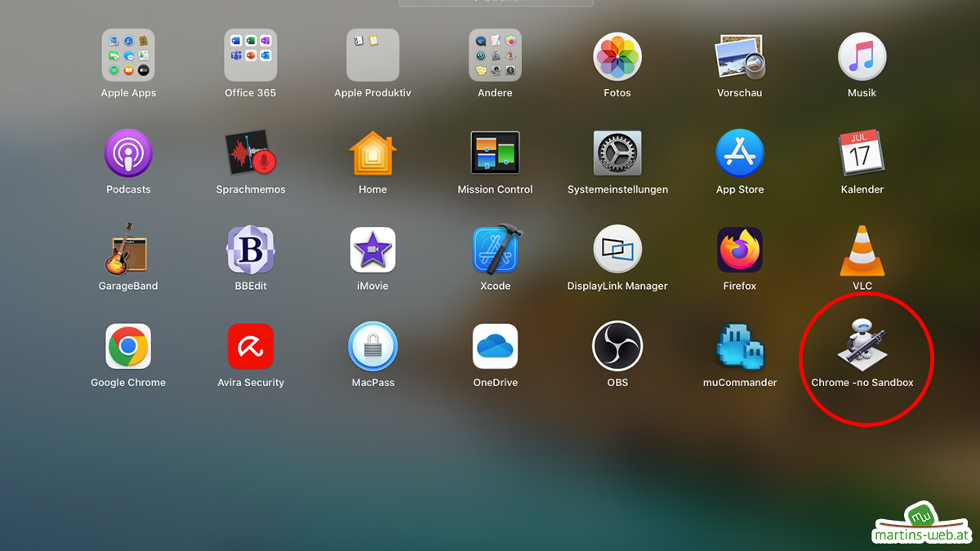Open Avira Security
Image resolution: width=980 pixels, height=551 pixels.
coord(251,346)
